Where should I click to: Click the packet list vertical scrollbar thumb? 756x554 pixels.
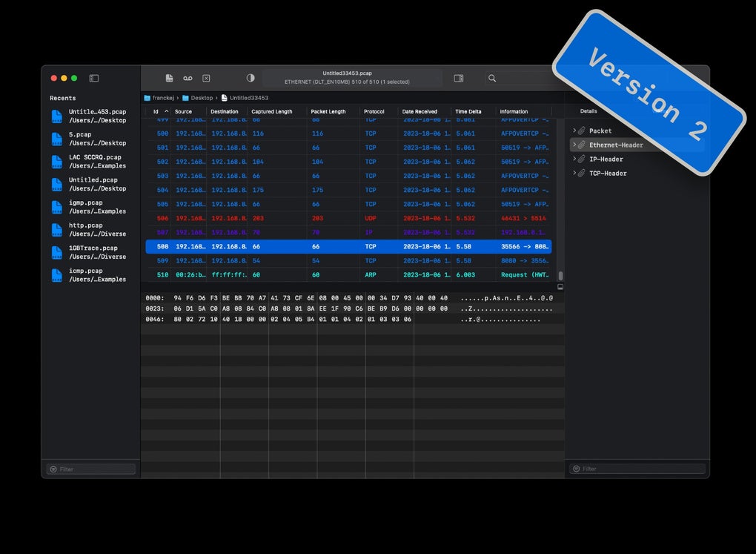click(560, 276)
